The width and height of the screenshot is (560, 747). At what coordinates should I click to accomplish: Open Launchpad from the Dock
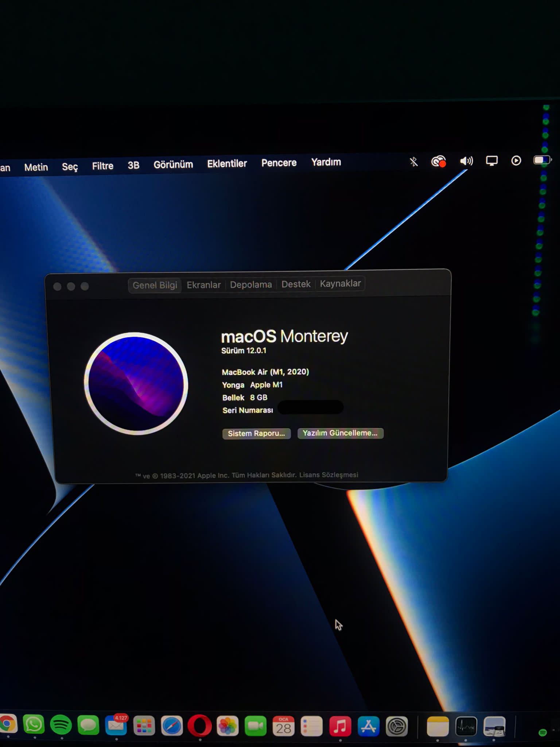(144, 726)
